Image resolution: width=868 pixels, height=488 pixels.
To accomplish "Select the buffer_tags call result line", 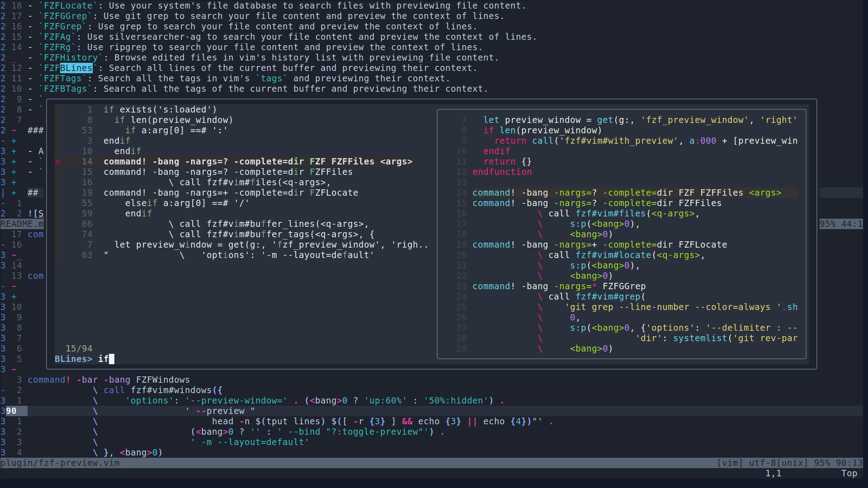I will pyautogui.click(x=271, y=235).
